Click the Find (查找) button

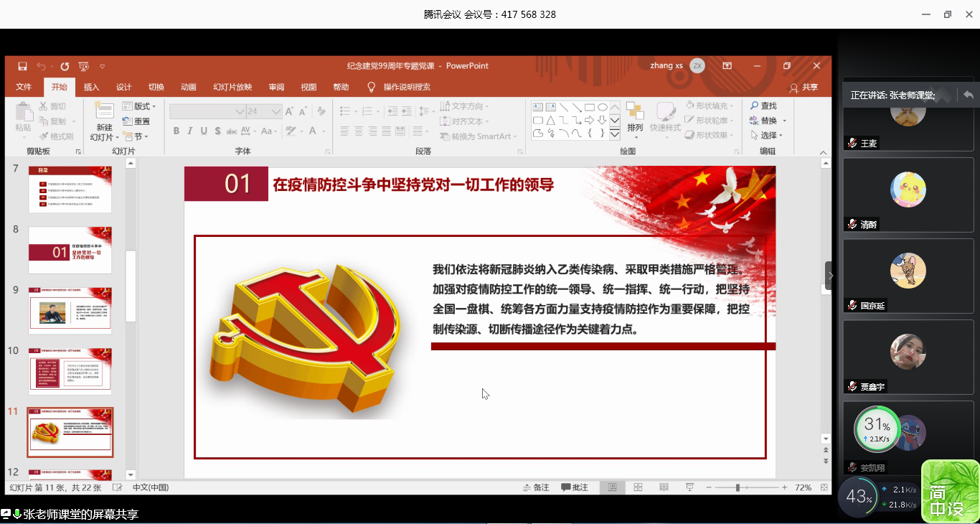coord(763,106)
